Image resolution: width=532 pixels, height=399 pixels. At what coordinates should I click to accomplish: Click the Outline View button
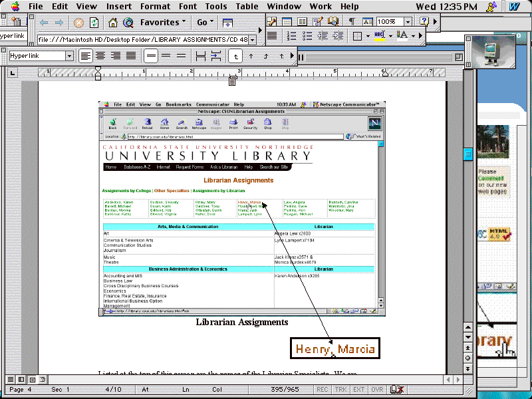[43, 379]
